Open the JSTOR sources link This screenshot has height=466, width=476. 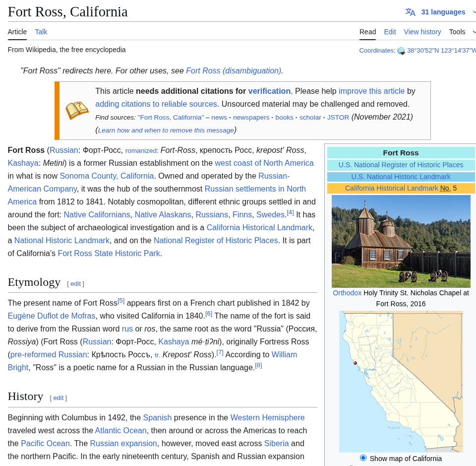(338, 118)
